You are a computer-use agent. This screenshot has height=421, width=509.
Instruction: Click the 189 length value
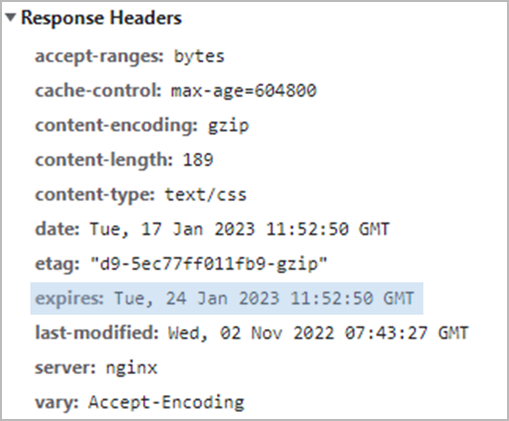point(198,160)
